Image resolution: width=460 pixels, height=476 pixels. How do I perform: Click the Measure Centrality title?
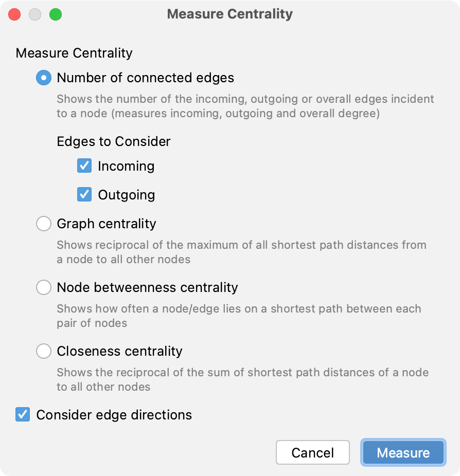click(229, 14)
